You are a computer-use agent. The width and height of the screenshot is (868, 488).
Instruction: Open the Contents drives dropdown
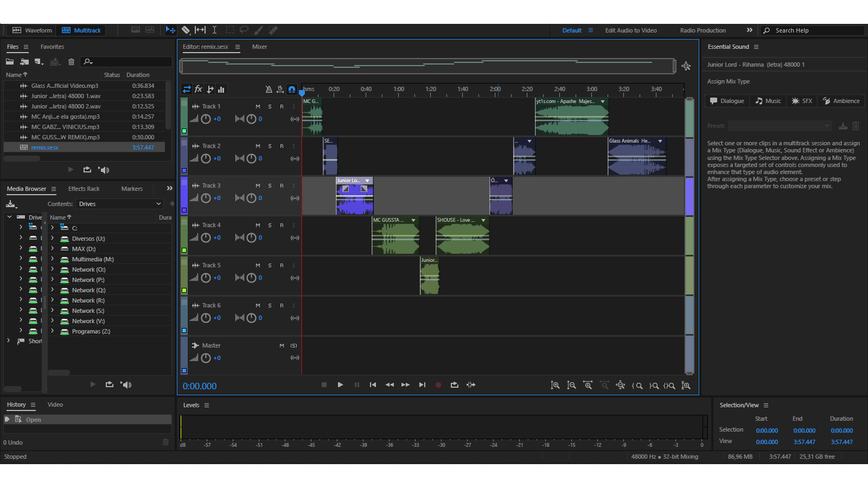click(119, 204)
